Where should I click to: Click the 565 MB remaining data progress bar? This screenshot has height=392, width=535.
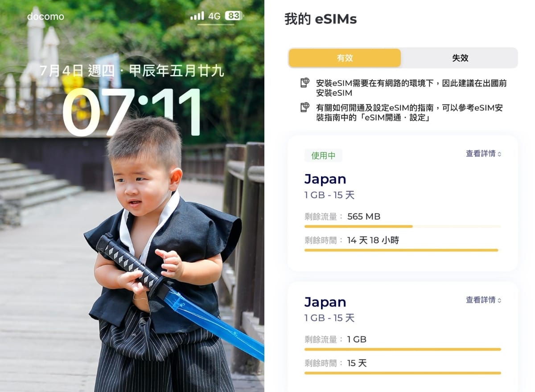tap(403, 226)
